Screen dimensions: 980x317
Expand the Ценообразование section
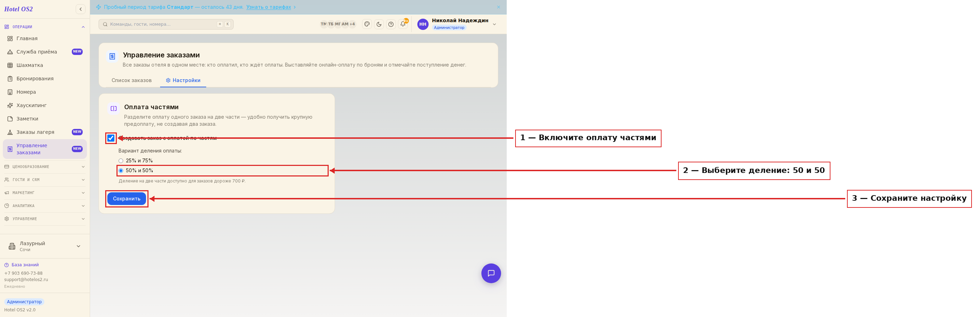coord(45,167)
